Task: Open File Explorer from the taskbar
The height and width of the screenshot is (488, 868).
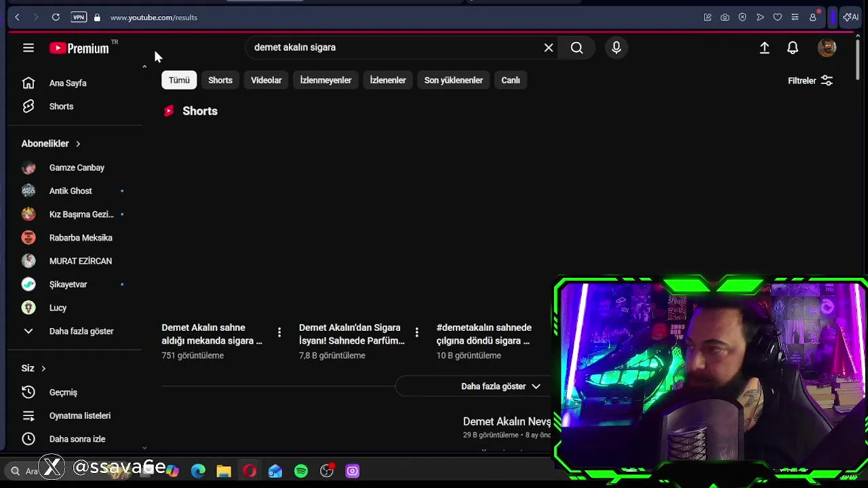Action: pyautogui.click(x=224, y=471)
